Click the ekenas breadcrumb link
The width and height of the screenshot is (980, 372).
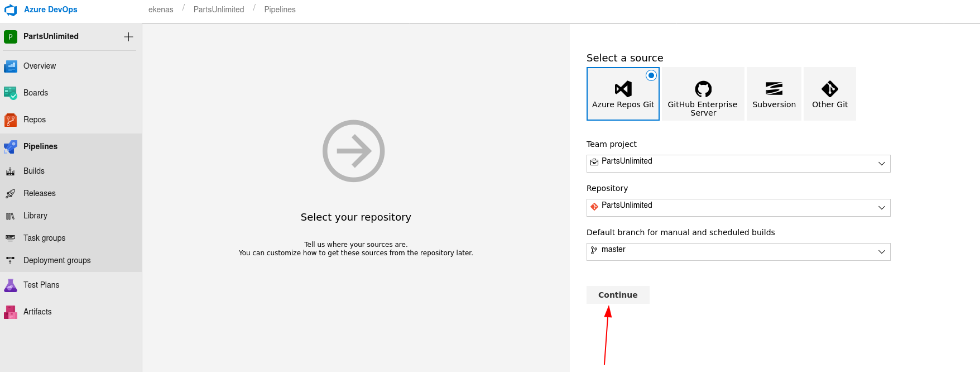[161, 9]
